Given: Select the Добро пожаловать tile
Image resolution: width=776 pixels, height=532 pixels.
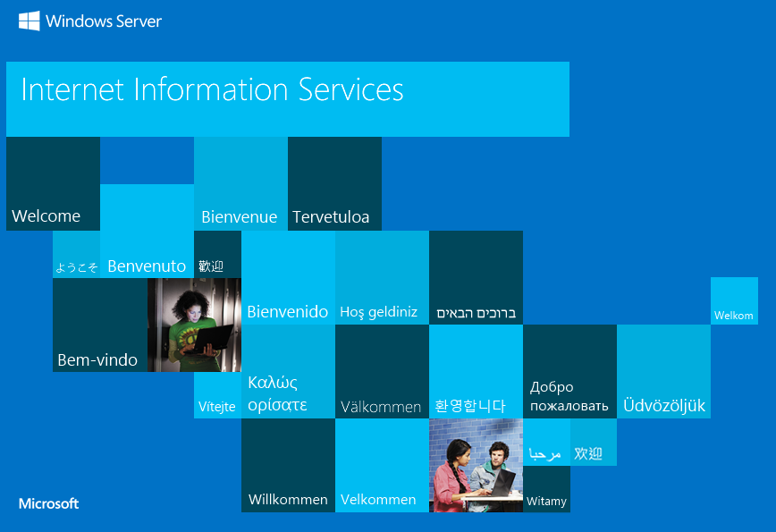Looking at the screenshot, I should 569,372.
